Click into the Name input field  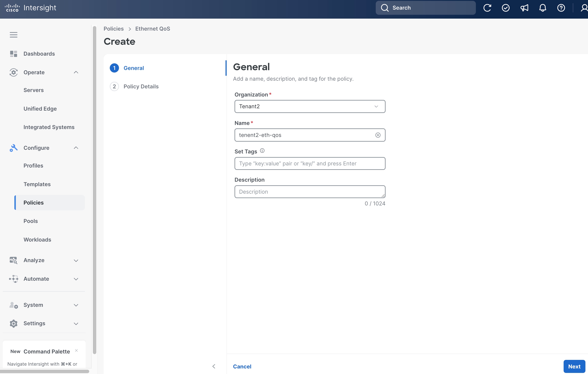click(x=310, y=135)
